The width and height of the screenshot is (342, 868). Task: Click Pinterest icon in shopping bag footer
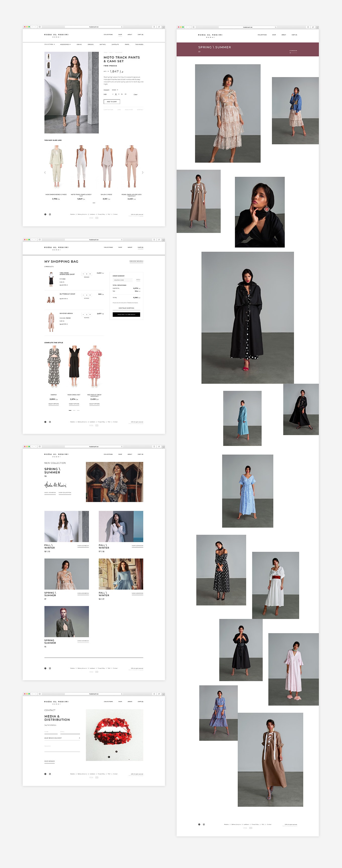46,422
